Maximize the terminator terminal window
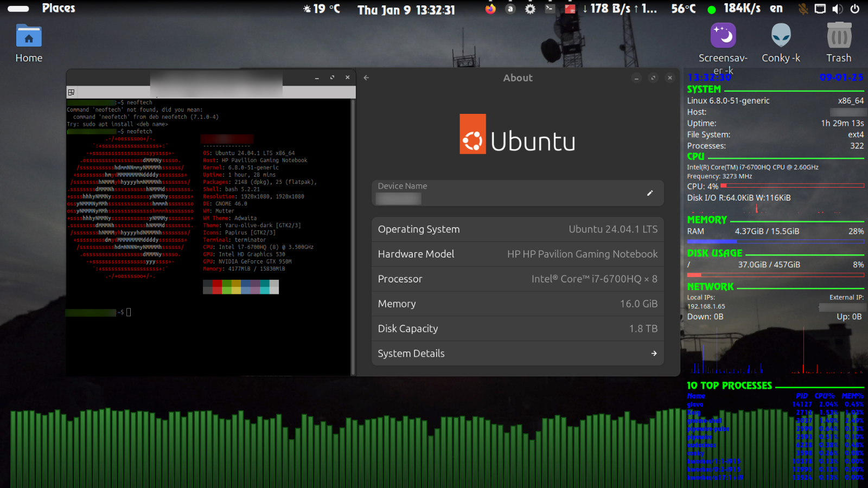This screenshot has width=868, height=488. pos(332,78)
